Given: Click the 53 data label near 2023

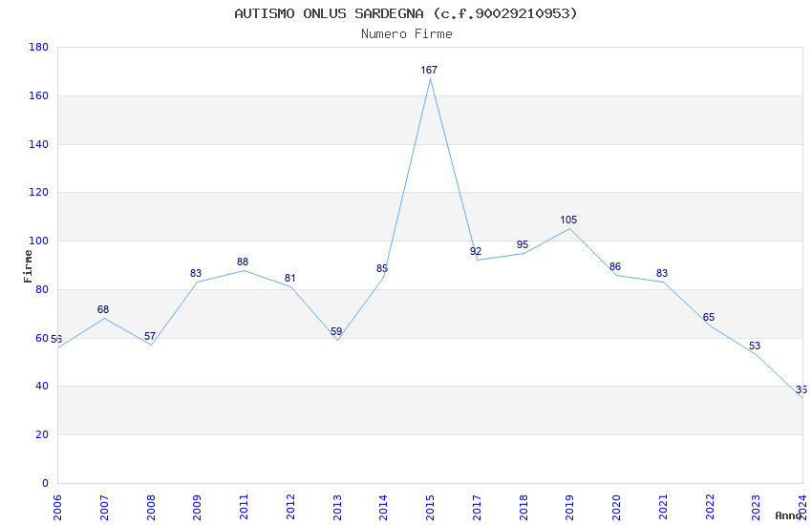Looking at the screenshot, I should pos(755,346).
